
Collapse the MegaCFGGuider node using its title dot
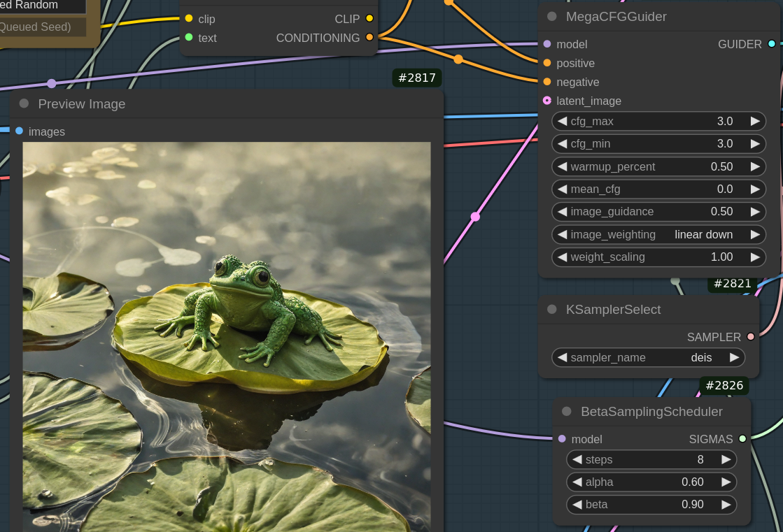tap(552, 17)
